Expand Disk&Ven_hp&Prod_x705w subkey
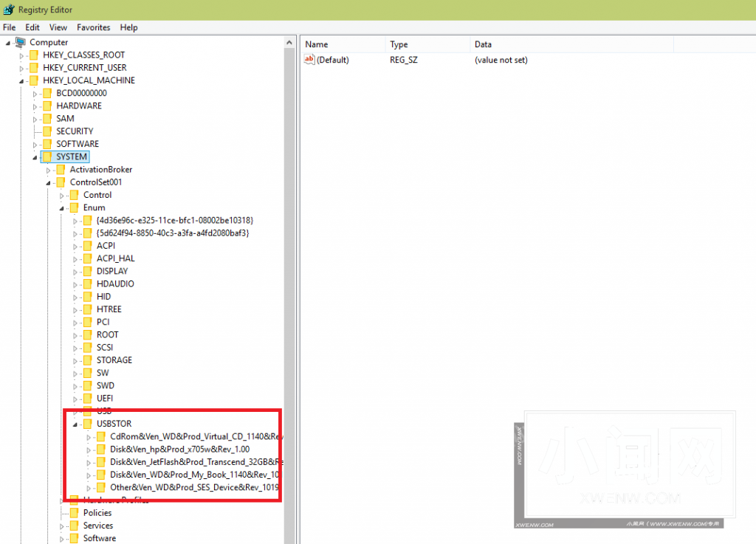The height and width of the screenshot is (544, 756). coord(89,450)
